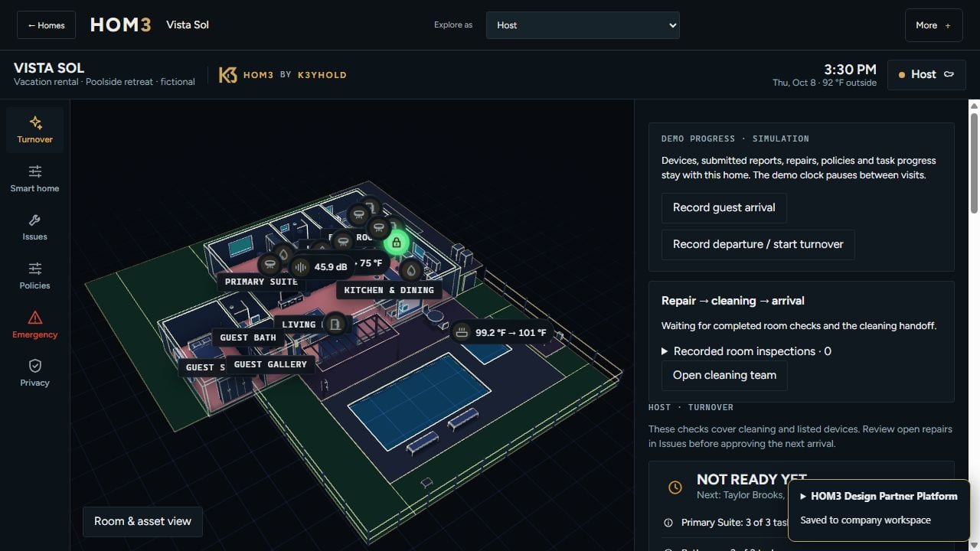Image resolution: width=980 pixels, height=551 pixels.
Task: Go back to Homes
Action: (46, 25)
